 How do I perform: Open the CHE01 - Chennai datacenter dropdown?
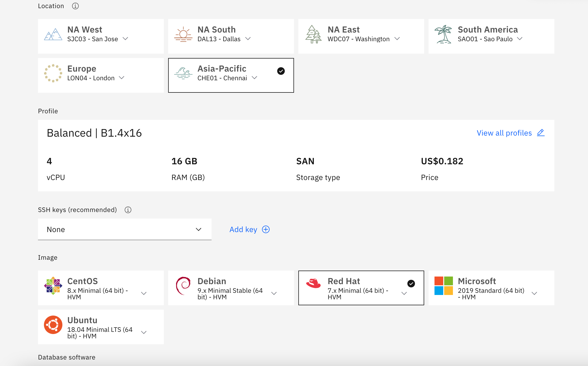(254, 78)
